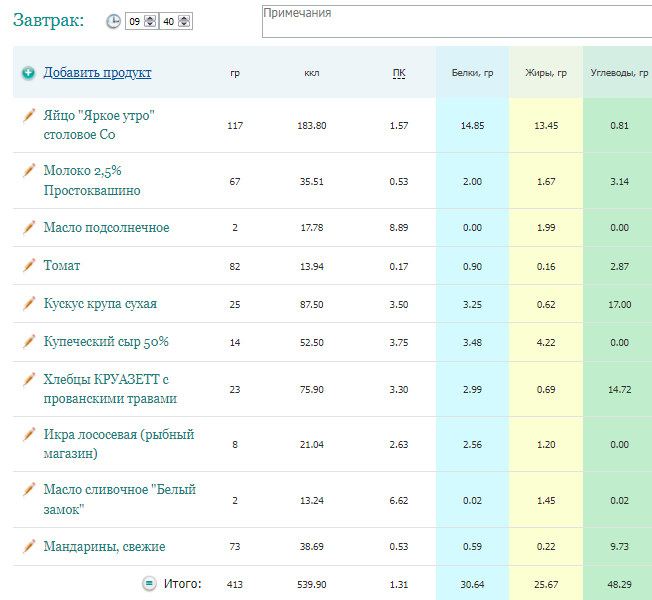Click pencil icon for Купеческий сыр 50%
The image size is (652, 600).
(x=29, y=342)
